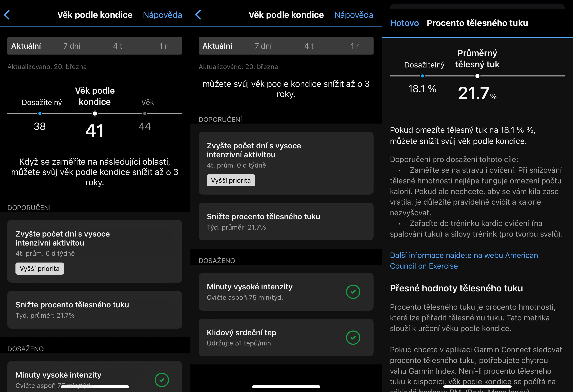The image size is (573, 392).
Task: Open Nápověda on the left screen
Action: (162, 15)
